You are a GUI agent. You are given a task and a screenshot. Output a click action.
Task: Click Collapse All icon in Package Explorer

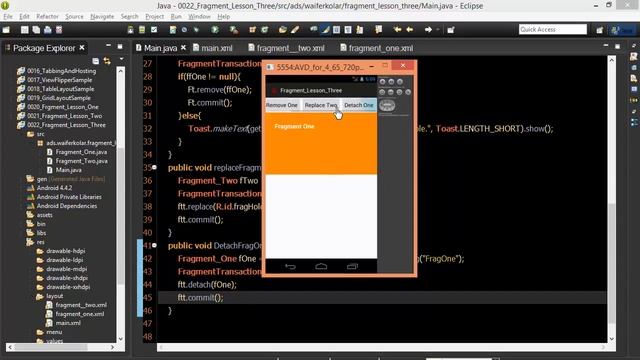pyautogui.click(x=96, y=61)
